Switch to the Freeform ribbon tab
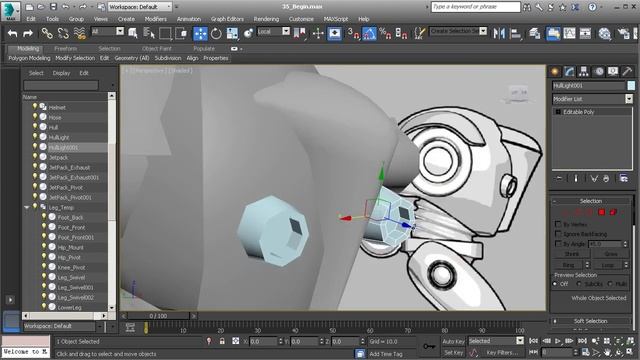 [x=65, y=49]
